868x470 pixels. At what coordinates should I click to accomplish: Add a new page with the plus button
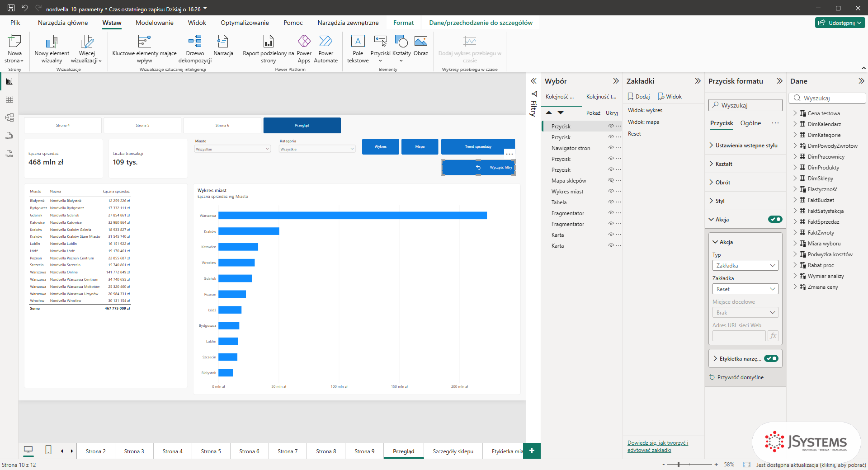pyautogui.click(x=532, y=451)
